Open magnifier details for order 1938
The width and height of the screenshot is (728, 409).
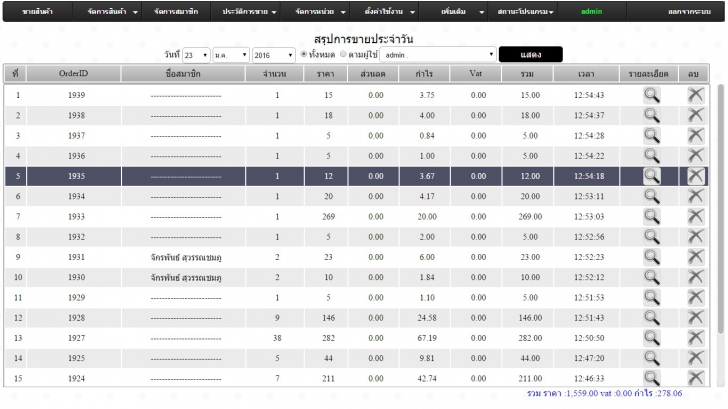651,115
